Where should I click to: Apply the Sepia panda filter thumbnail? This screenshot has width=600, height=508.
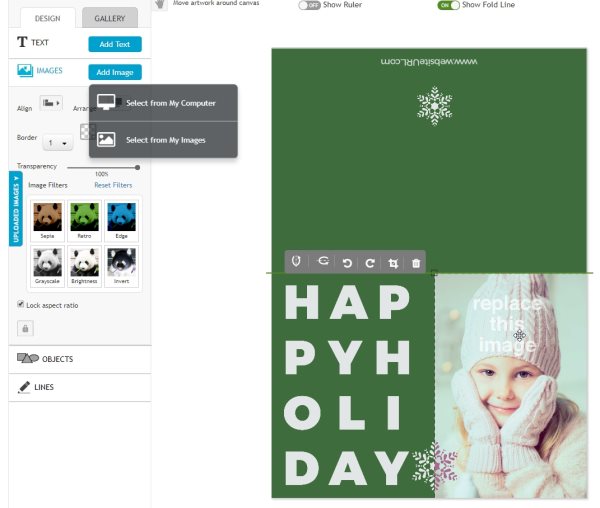click(x=47, y=220)
